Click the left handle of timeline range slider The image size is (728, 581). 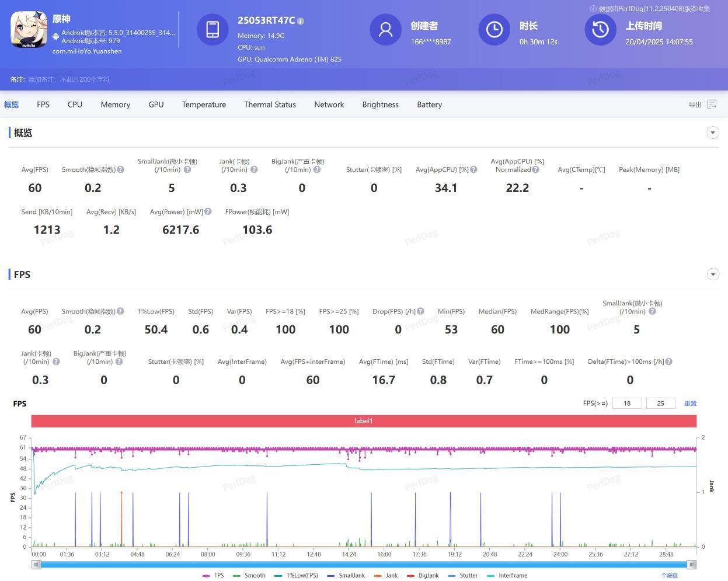(36, 565)
